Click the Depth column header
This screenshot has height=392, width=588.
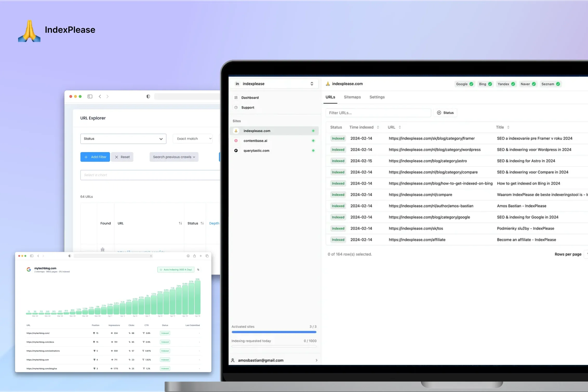(214, 223)
